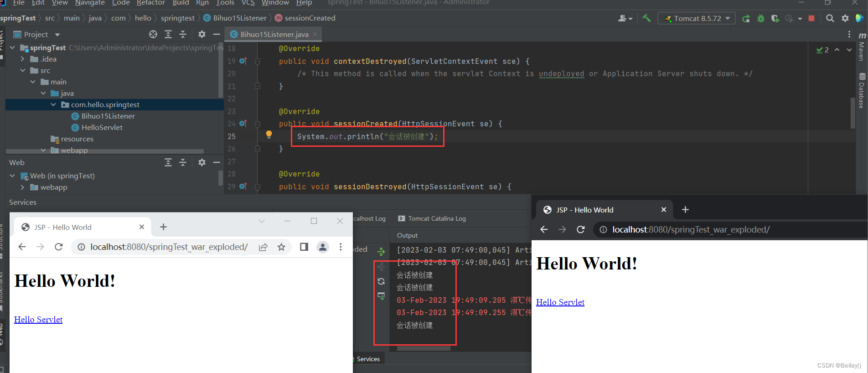
Task: Open HelloServlet class in project tree
Action: [102, 127]
